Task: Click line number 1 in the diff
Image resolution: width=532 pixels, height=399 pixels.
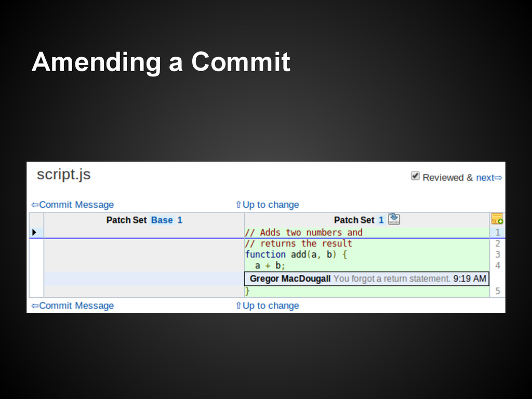Action: (x=497, y=233)
